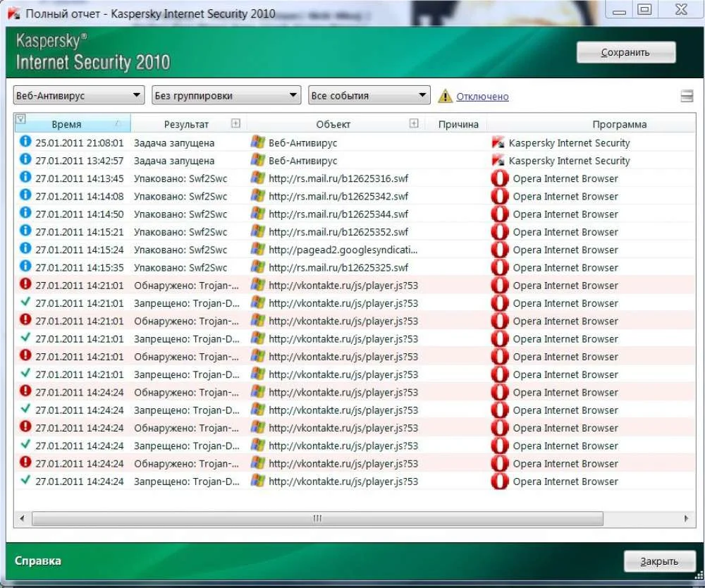Click the yellow warning triangle icon

(x=445, y=96)
